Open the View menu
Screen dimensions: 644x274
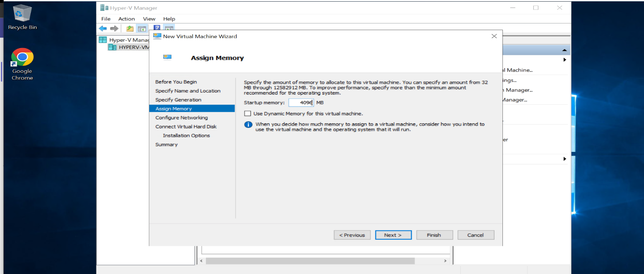pos(149,19)
